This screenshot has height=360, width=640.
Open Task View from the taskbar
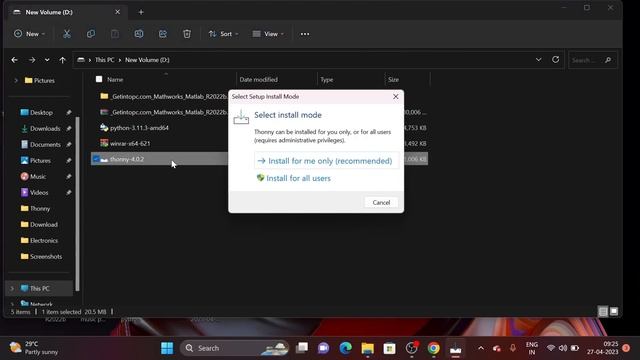click(x=302, y=348)
